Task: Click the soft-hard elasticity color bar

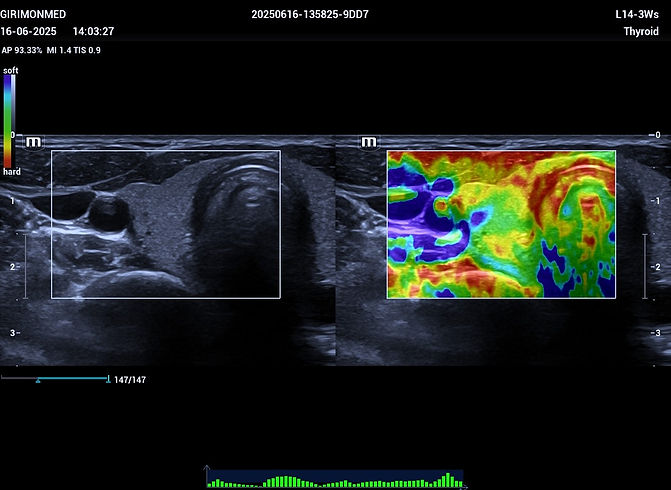Action: point(9,120)
